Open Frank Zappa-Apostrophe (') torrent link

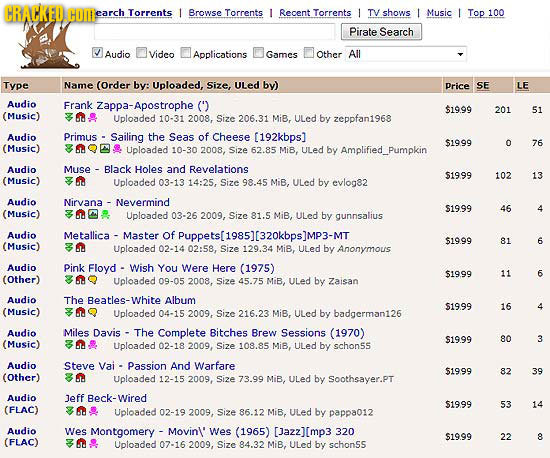pyautogui.click(x=136, y=105)
